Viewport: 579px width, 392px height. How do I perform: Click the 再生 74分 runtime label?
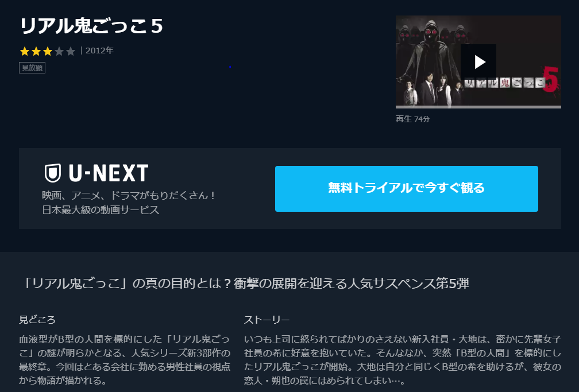coord(412,119)
